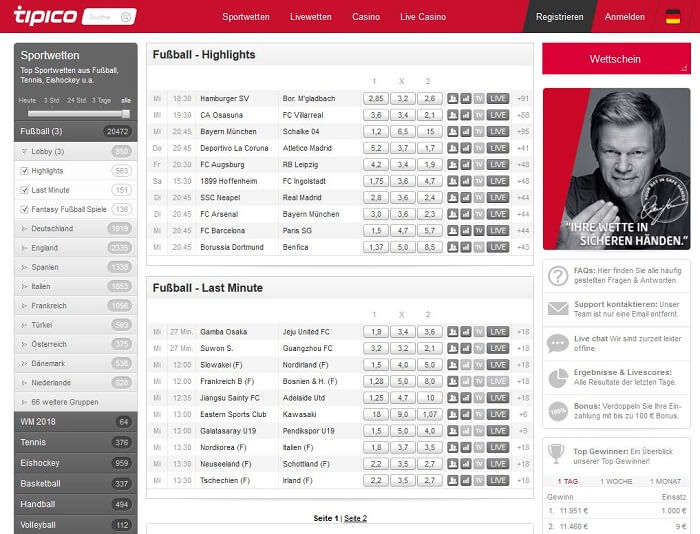The image size is (700, 534).
Task: Click the time range slider handle
Action: (x=126, y=114)
